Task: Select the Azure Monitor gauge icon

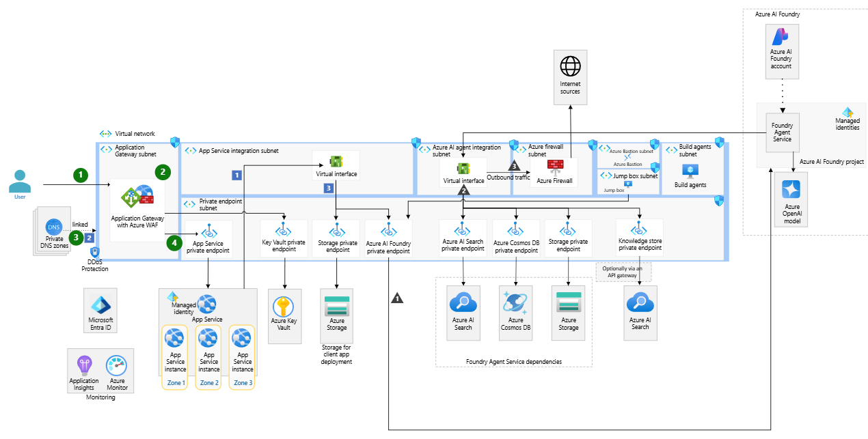Action: tap(116, 365)
